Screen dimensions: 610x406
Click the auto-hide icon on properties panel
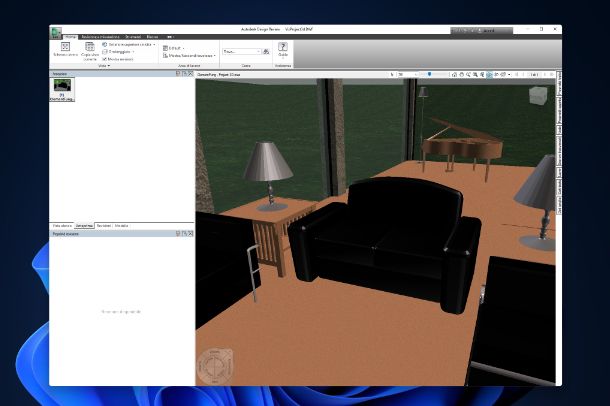[178, 234]
